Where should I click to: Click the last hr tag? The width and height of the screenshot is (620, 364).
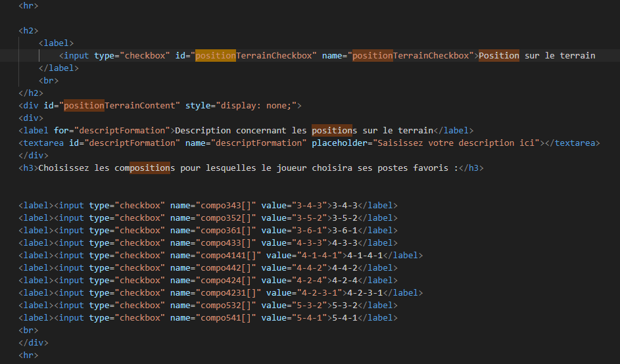click(28, 355)
